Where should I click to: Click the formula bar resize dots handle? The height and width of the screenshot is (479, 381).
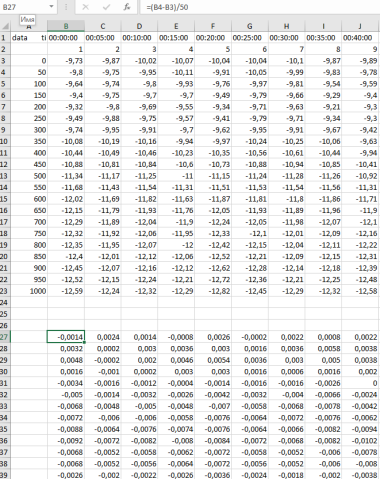click(x=66, y=7)
